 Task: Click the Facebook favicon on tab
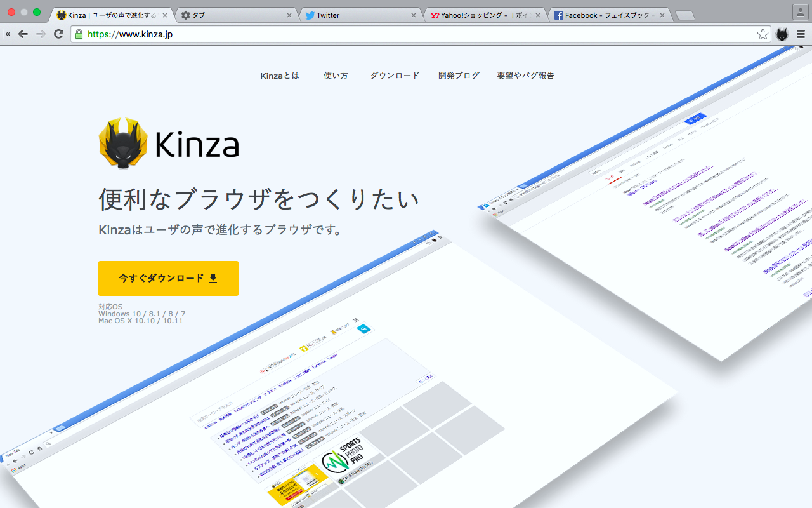click(x=559, y=15)
